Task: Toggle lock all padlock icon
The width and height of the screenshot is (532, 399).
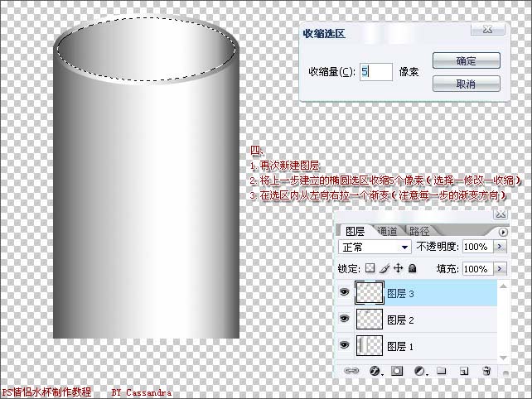Action: tap(412, 268)
